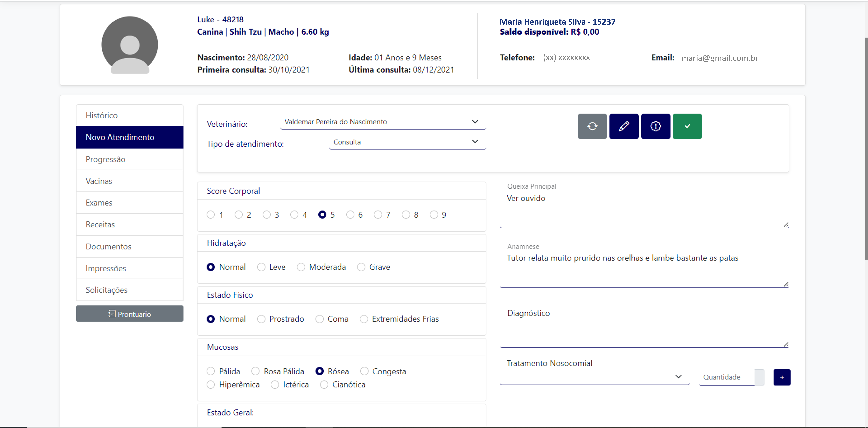Click the gray refresh icon button
The image size is (868, 428).
[x=592, y=126]
